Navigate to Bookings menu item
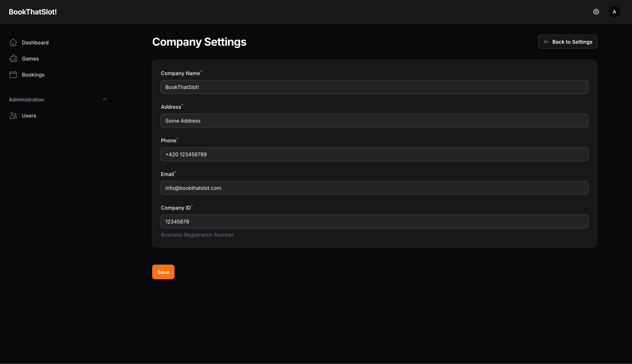632x364 pixels. click(33, 75)
